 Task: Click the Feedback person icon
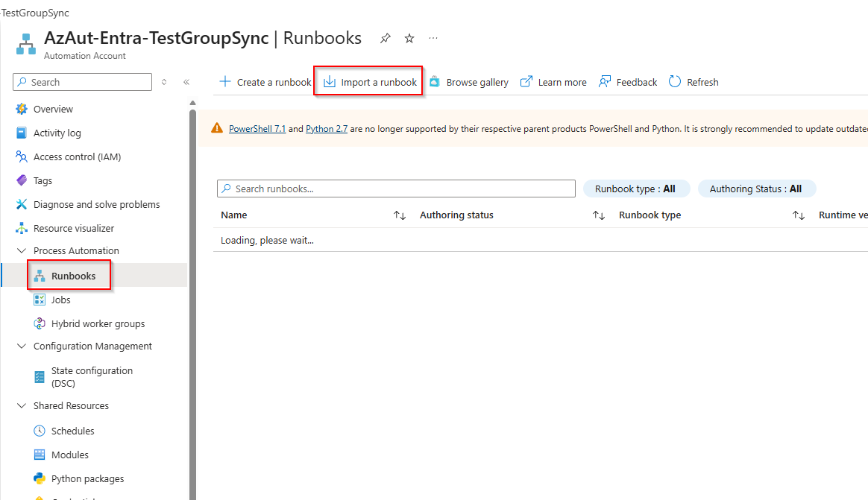point(605,82)
